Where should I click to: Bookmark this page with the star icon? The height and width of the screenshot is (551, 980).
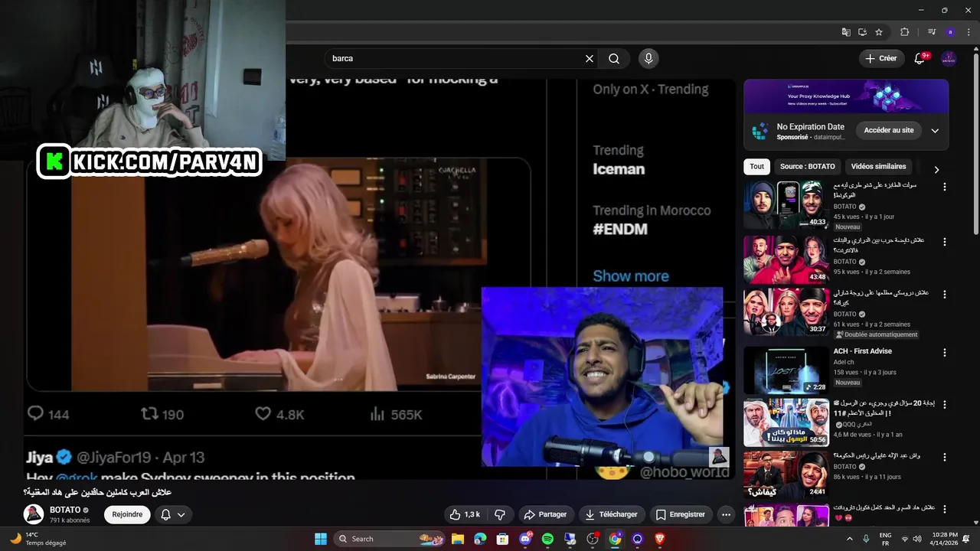pos(879,32)
